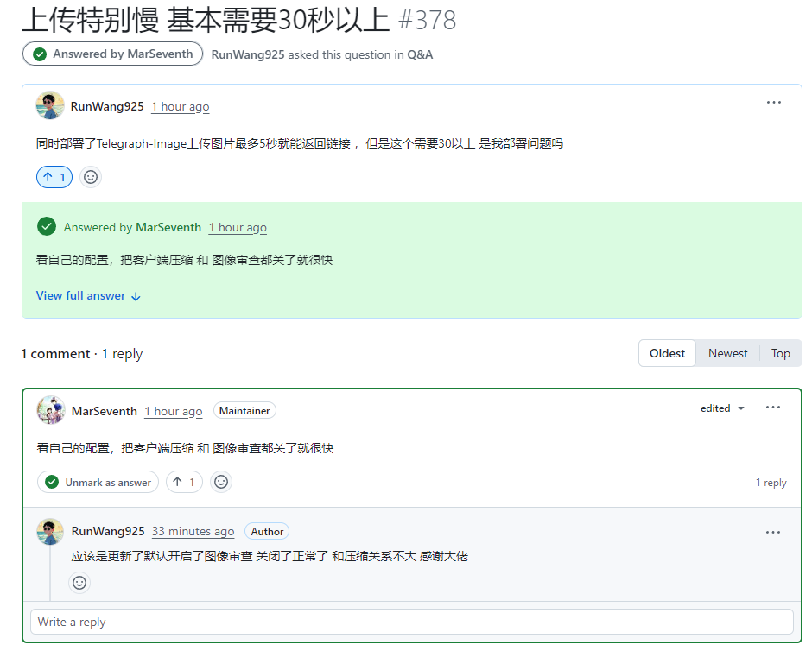This screenshot has height=651, width=812.
Task: Select the Oldest sort option
Action: click(667, 353)
